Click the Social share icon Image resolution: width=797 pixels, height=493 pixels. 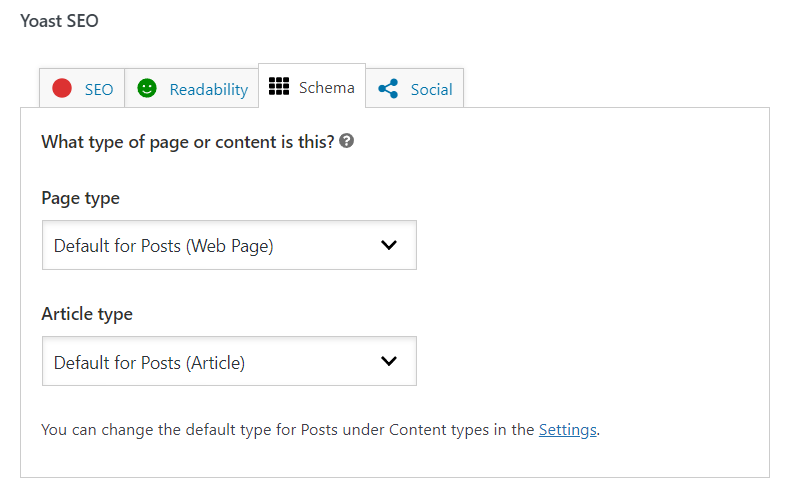point(388,89)
